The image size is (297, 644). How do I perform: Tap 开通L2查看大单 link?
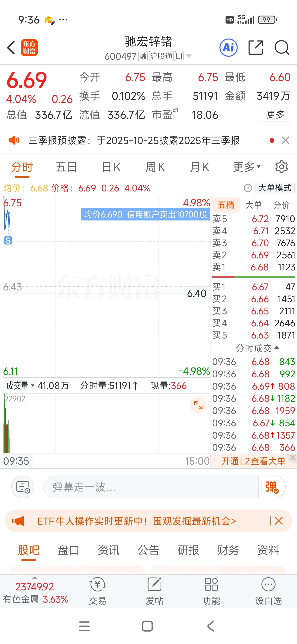tap(253, 461)
